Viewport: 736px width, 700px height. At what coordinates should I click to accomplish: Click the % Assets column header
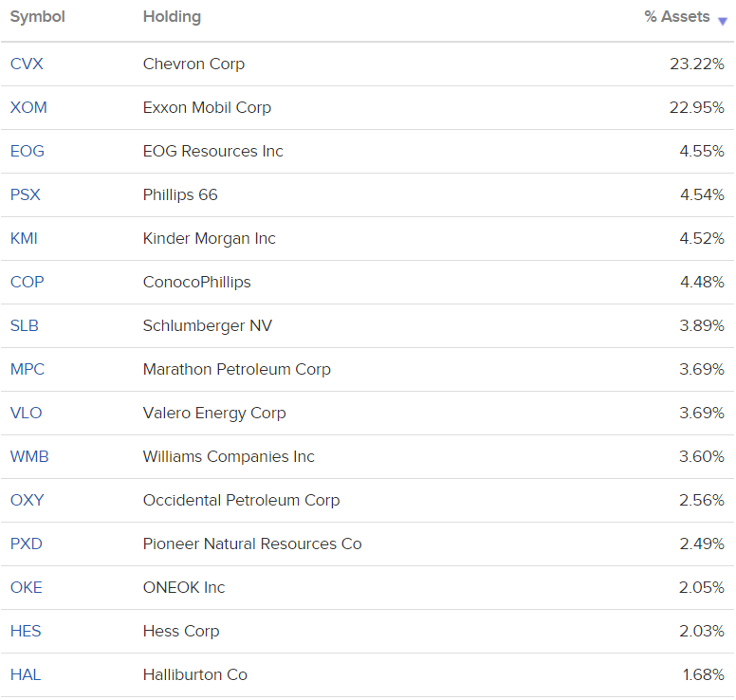click(677, 17)
